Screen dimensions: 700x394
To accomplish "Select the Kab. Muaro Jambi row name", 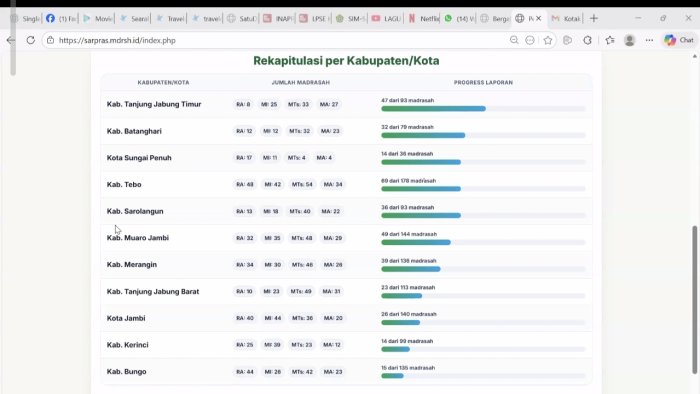I will click(x=138, y=238).
